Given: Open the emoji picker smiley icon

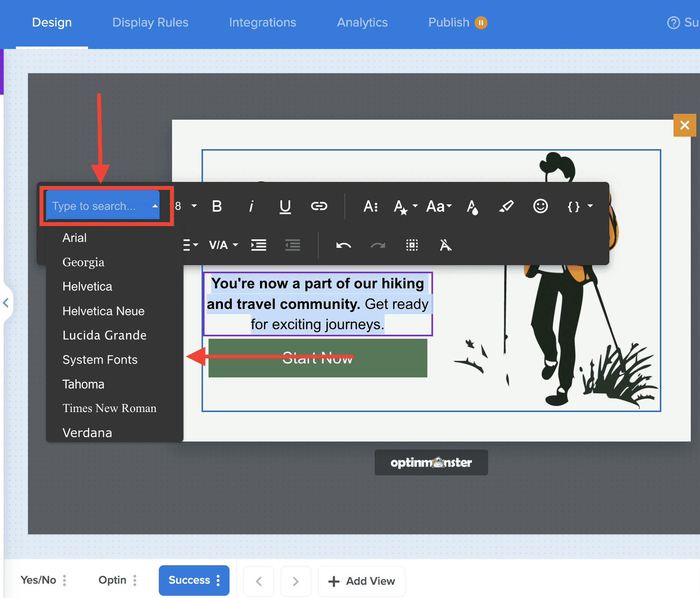Looking at the screenshot, I should 540,206.
